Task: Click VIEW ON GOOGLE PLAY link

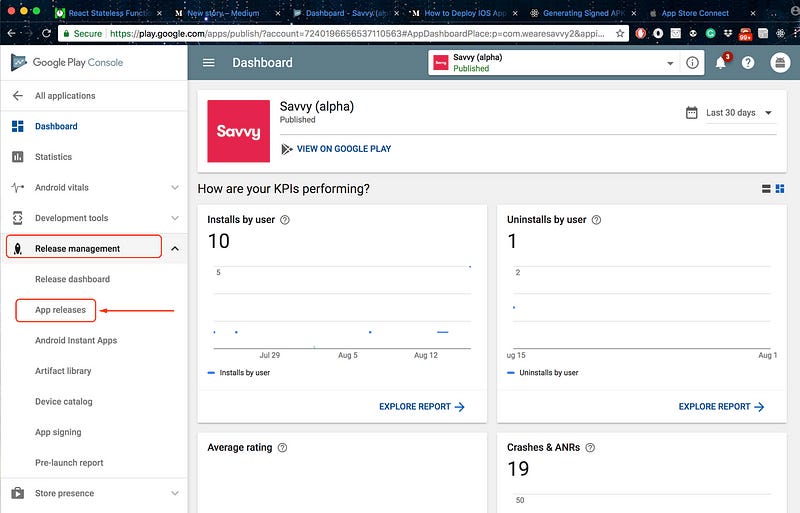Action: [344, 149]
